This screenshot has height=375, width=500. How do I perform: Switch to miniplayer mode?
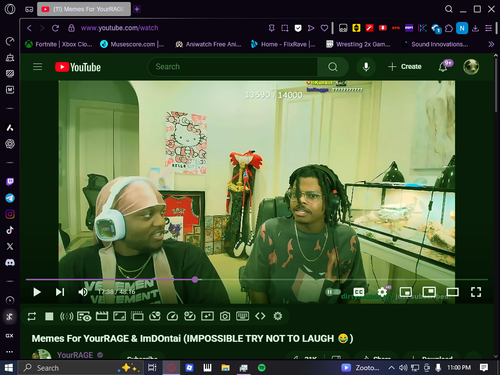pyautogui.click(x=406, y=292)
